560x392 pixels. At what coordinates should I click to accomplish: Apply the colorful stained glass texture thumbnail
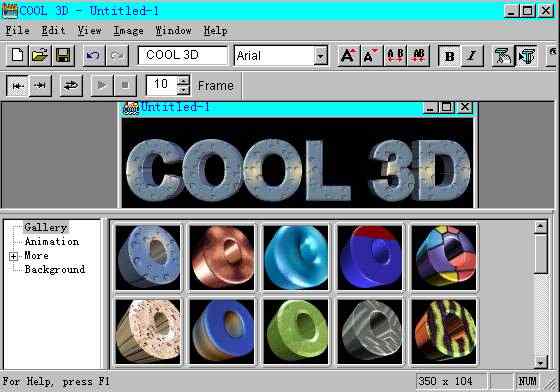(444, 257)
